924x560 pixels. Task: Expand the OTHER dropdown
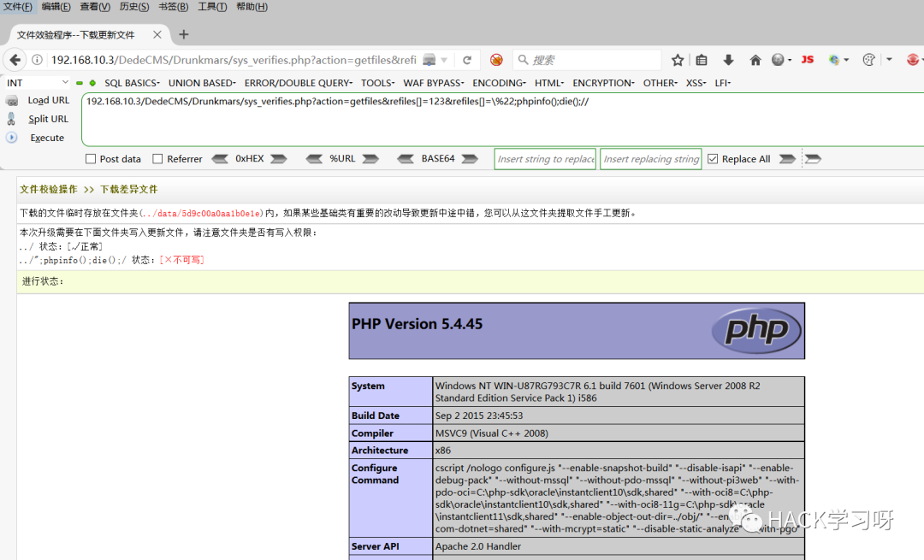click(660, 83)
